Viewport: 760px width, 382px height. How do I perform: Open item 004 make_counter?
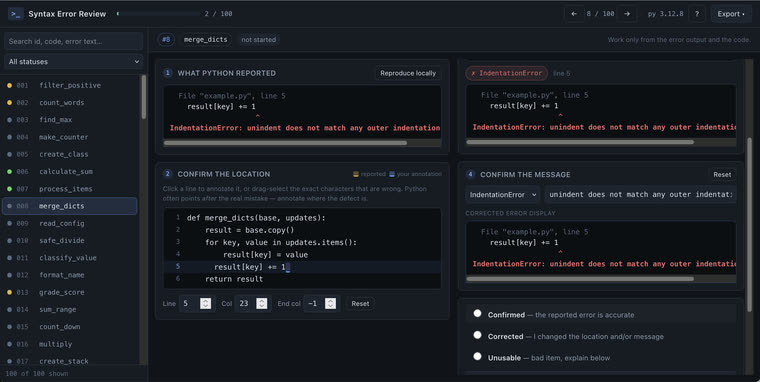pos(70,137)
